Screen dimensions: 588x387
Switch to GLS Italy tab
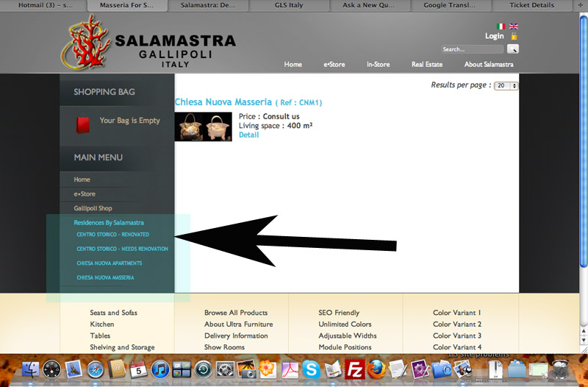coord(289,5)
